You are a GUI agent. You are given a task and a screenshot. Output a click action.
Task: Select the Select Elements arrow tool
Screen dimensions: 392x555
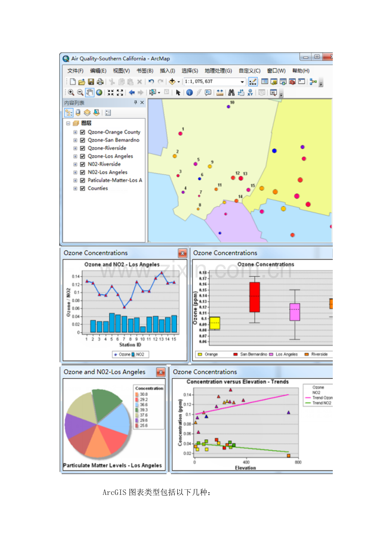(x=178, y=92)
